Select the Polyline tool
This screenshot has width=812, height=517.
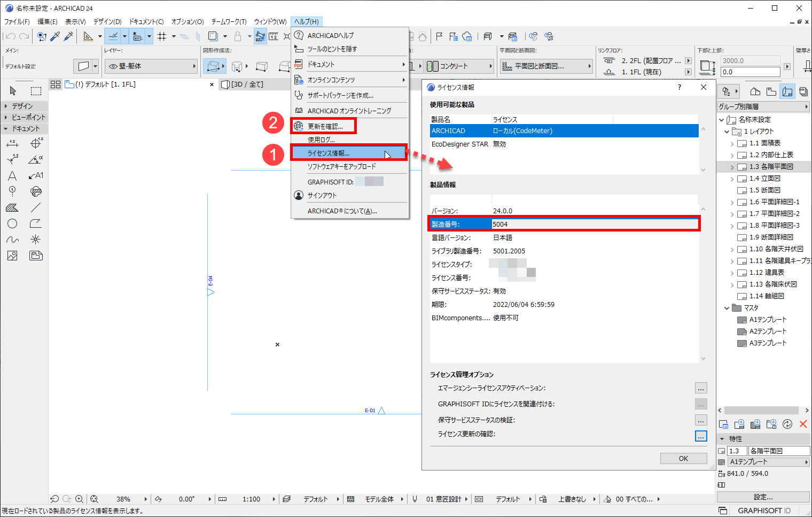36,223
